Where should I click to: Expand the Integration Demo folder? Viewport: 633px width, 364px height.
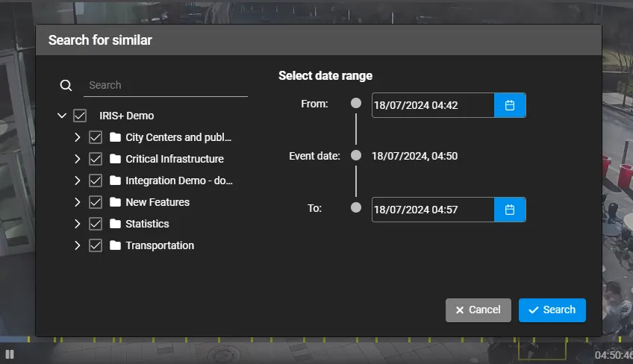point(77,181)
